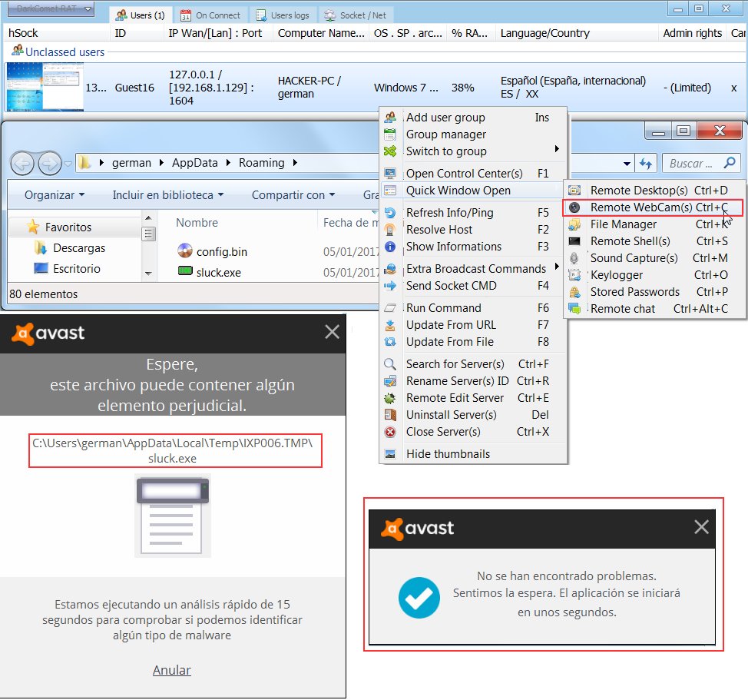Select the config.bin file
The image size is (748, 700).
212,251
